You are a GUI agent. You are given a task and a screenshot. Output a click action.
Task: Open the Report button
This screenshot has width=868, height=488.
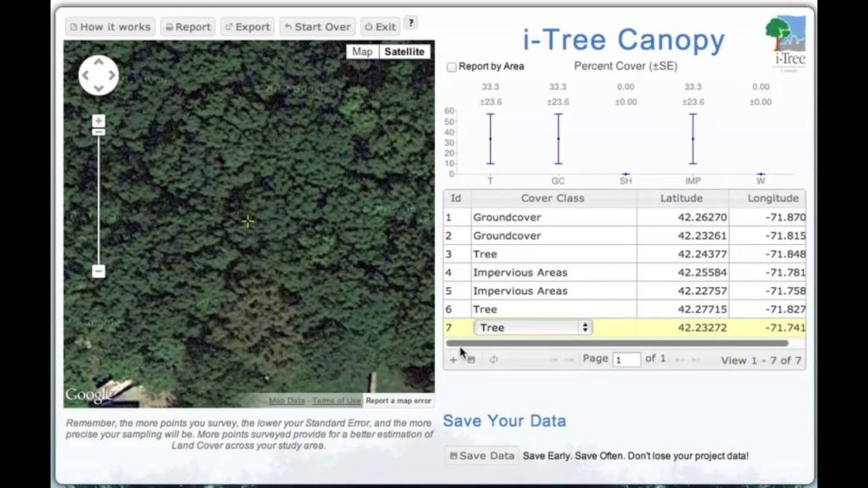[x=188, y=26]
